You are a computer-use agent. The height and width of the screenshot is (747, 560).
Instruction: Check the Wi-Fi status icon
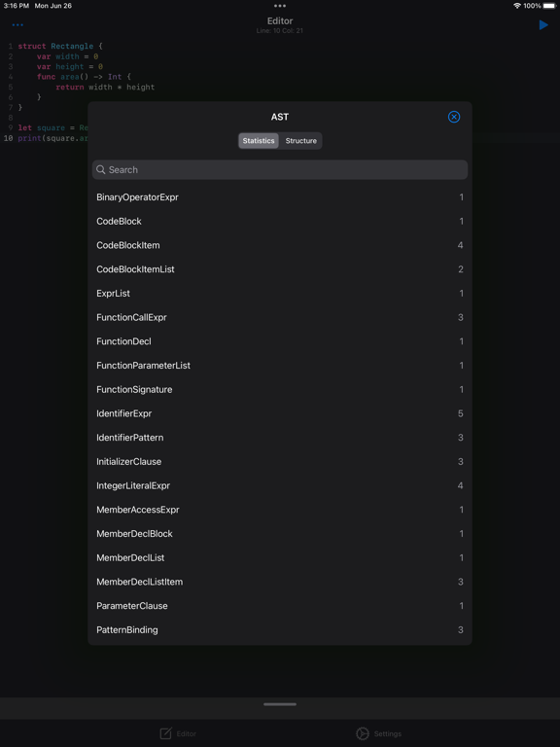[516, 6]
